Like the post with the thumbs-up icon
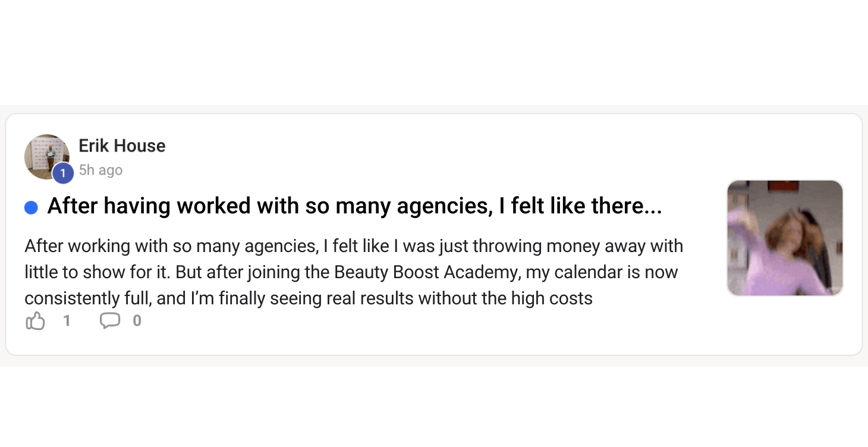The width and height of the screenshot is (868, 447). (36, 322)
